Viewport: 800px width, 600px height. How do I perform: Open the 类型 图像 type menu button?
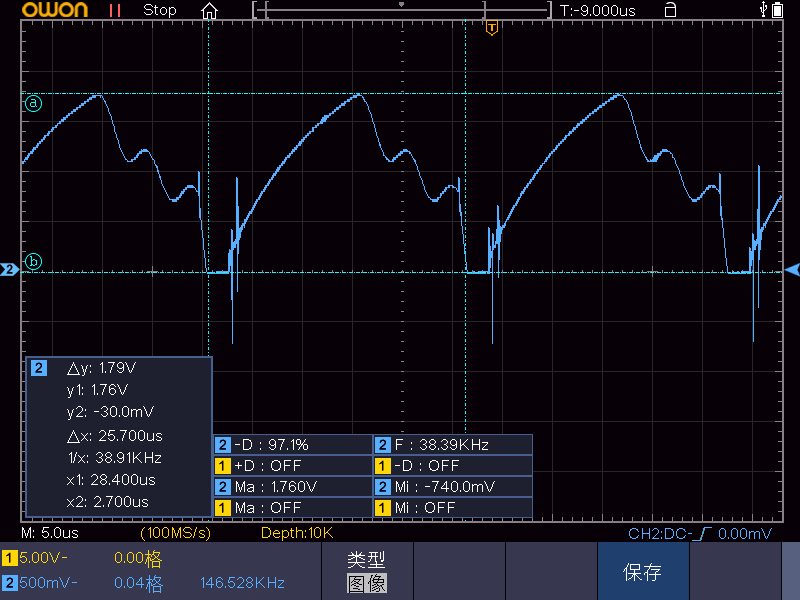coord(367,571)
